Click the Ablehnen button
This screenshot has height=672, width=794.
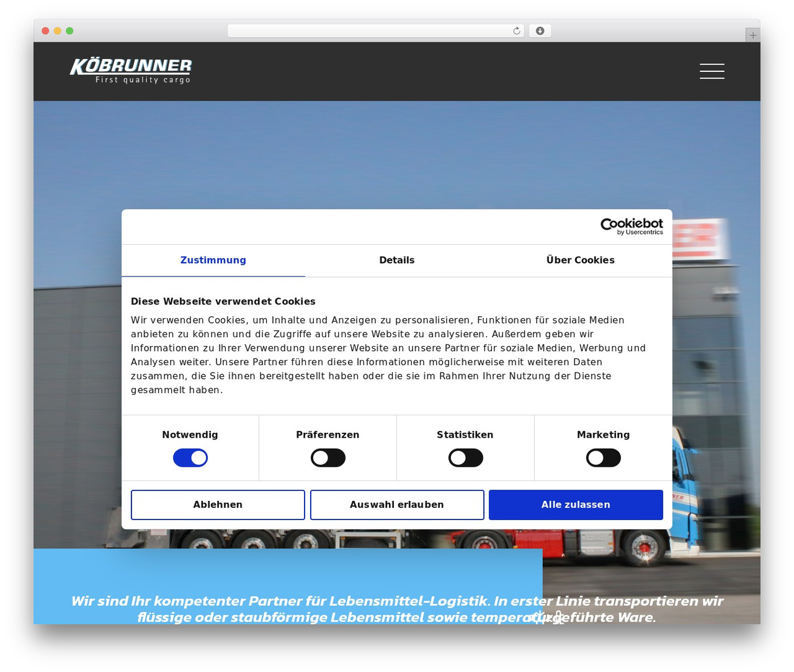coord(218,505)
